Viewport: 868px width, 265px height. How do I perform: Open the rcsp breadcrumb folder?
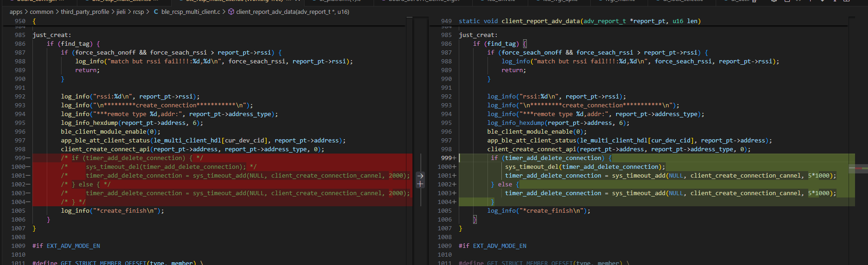138,12
